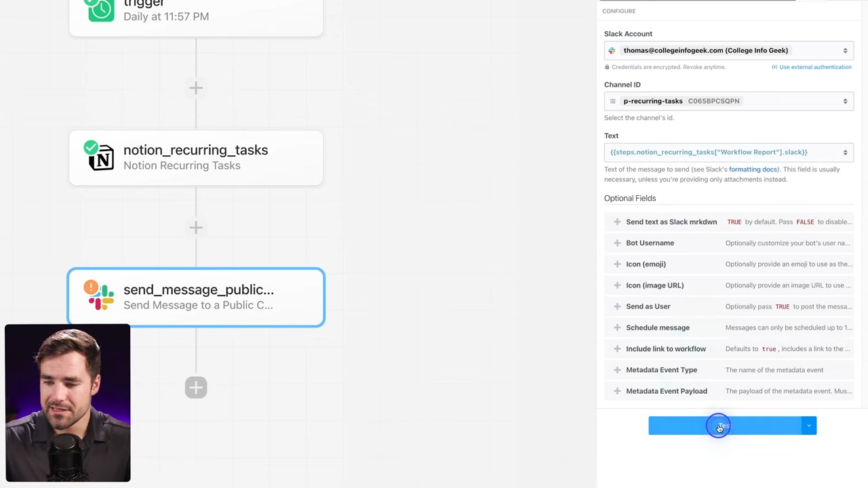Add step between Notion and Slack steps
Screen dimensions: 868x488
click(x=196, y=227)
